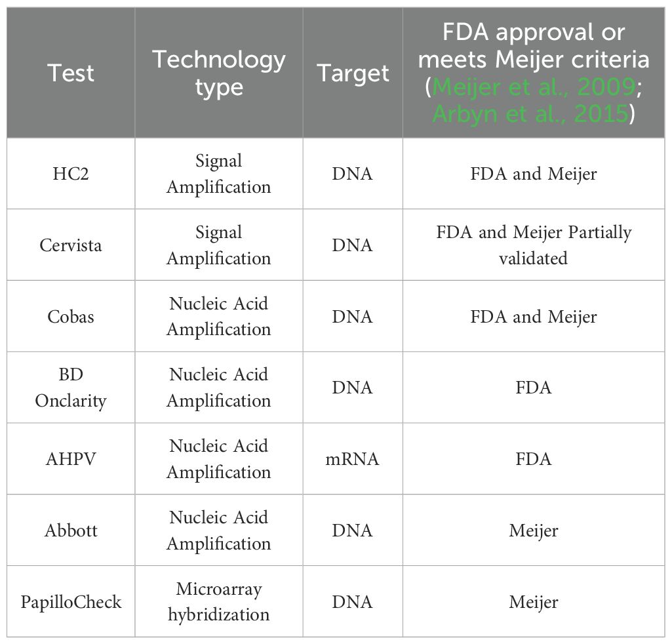This screenshot has height=644, width=672.
Task: Select the Abbott test name cell
Action: point(71,531)
